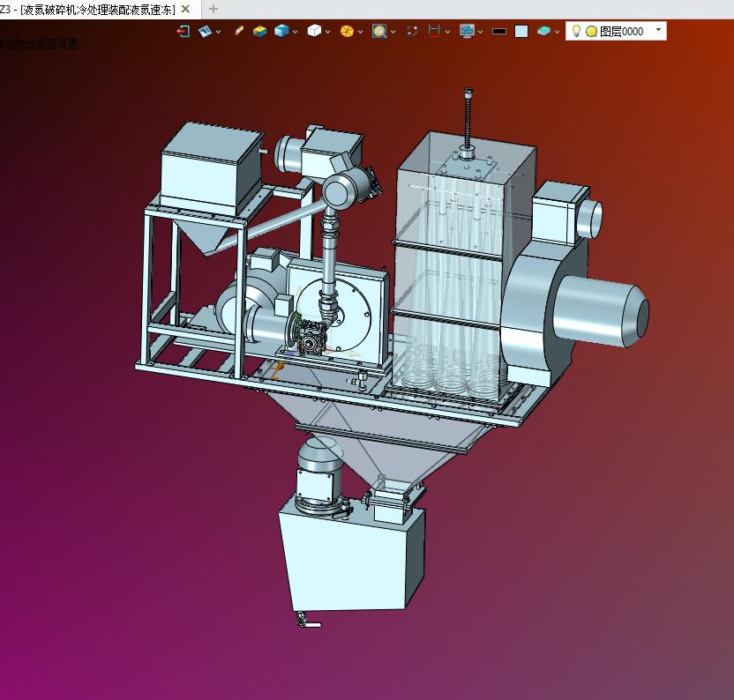Add a new tab with the plus button

(213, 9)
